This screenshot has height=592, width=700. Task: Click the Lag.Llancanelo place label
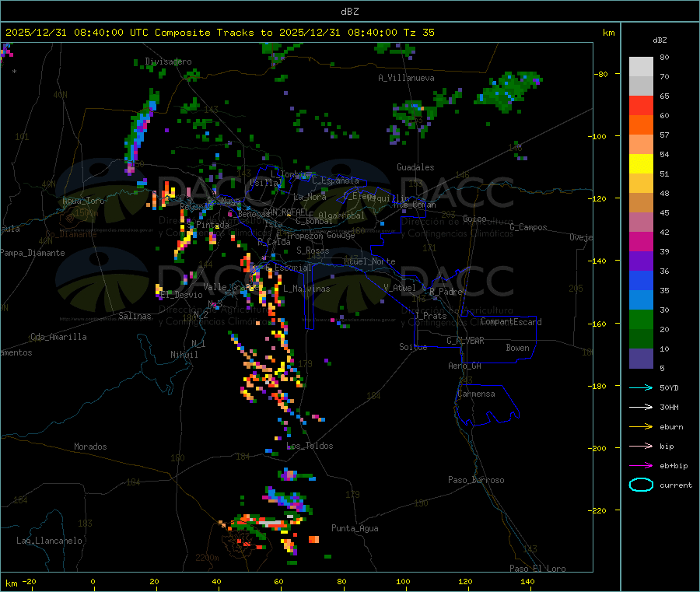click(50, 541)
